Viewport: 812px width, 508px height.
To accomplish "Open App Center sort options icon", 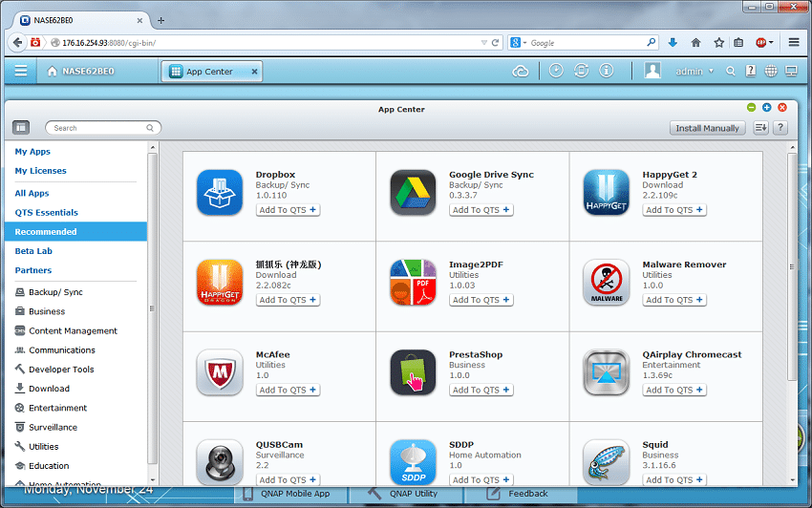I will pos(760,127).
